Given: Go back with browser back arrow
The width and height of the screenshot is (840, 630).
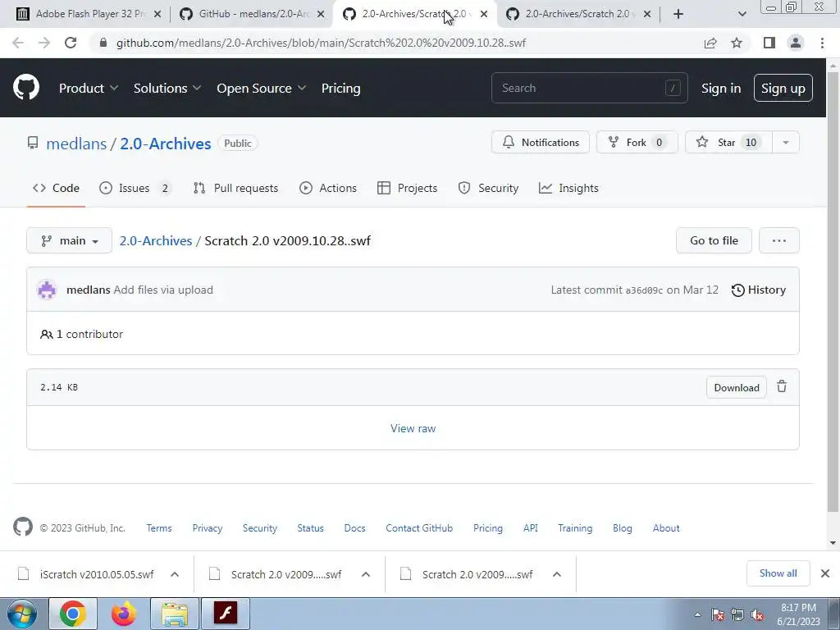Looking at the screenshot, I should 18,43.
